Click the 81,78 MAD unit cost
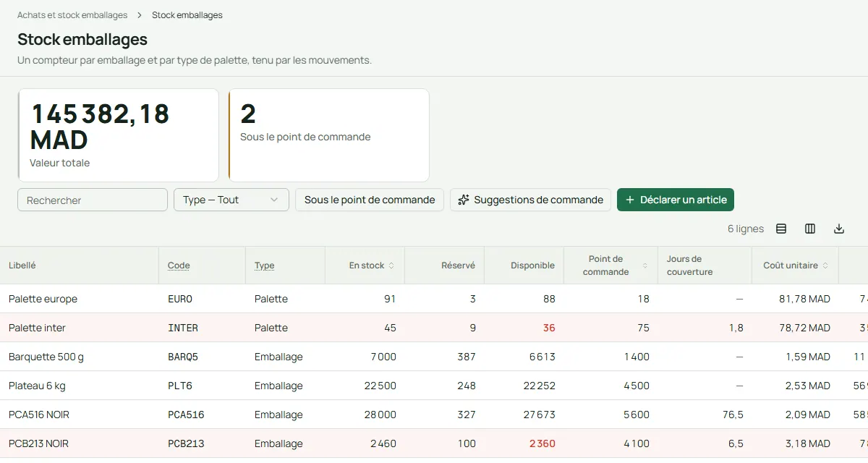 point(804,299)
